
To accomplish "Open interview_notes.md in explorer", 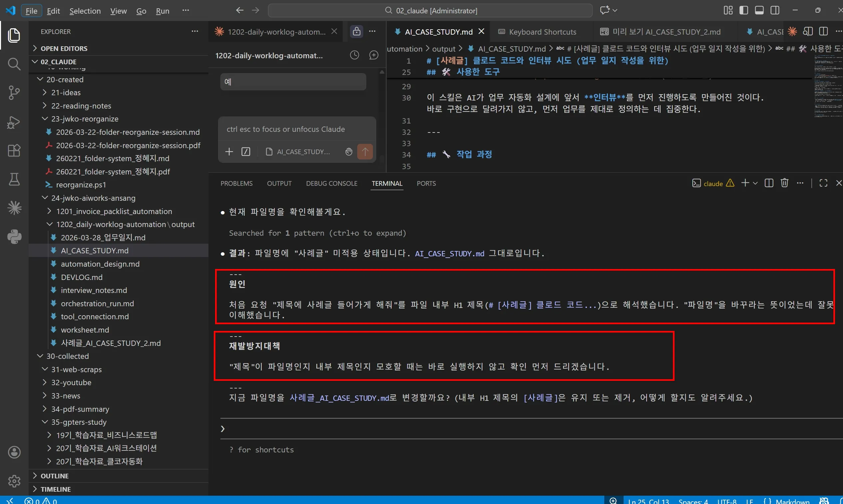I will (x=118, y=290).
